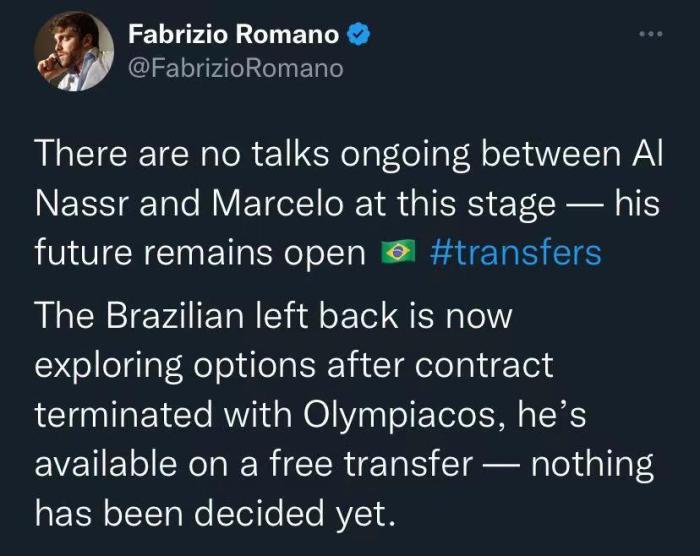700x556 pixels.
Task: Open the three-dot more options menu
Action: pyautogui.click(x=651, y=34)
